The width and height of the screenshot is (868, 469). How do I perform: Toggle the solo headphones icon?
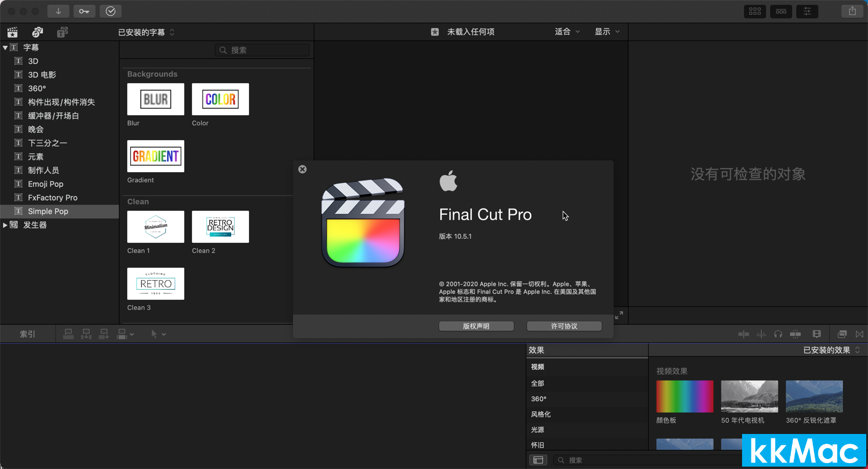tap(778, 334)
